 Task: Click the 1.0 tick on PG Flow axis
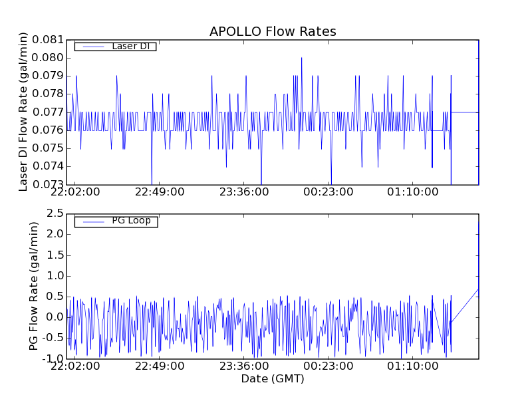[x=55, y=276]
